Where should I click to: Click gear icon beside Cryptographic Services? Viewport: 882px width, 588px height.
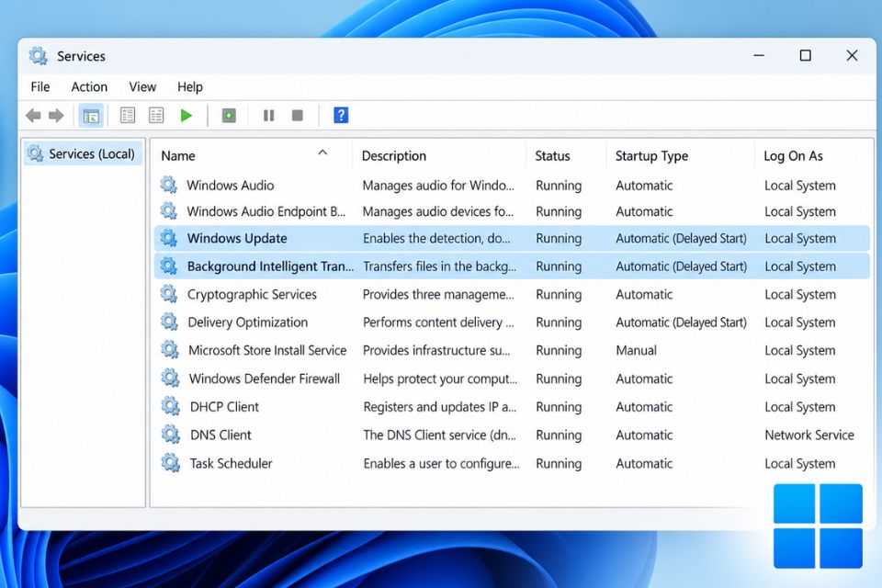point(169,294)
